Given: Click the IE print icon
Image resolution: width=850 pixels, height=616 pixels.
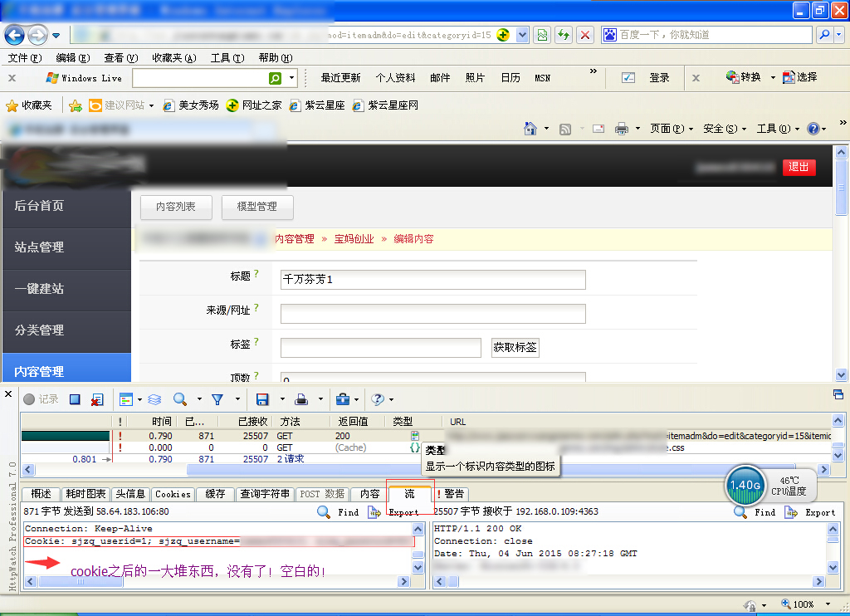Looking at the screenshot, I should (x=621, y=129).
